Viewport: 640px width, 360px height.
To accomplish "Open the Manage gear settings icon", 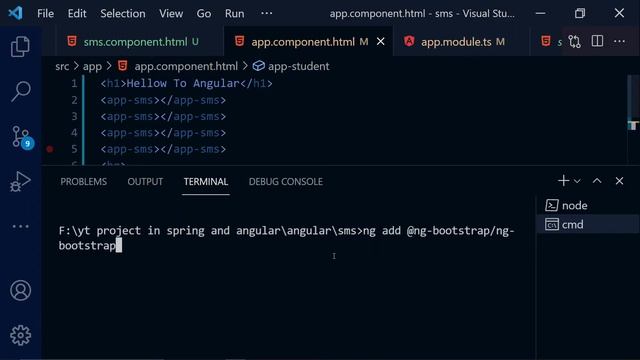I will [x=20, y=335].
